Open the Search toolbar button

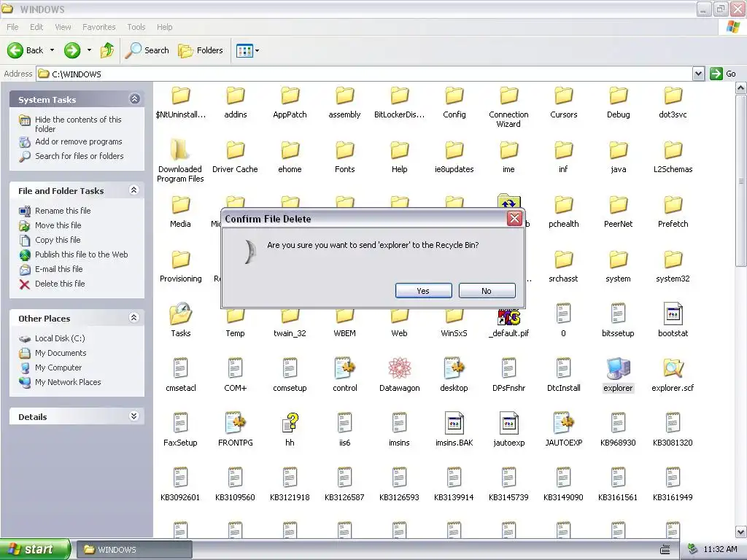(147, 50)
